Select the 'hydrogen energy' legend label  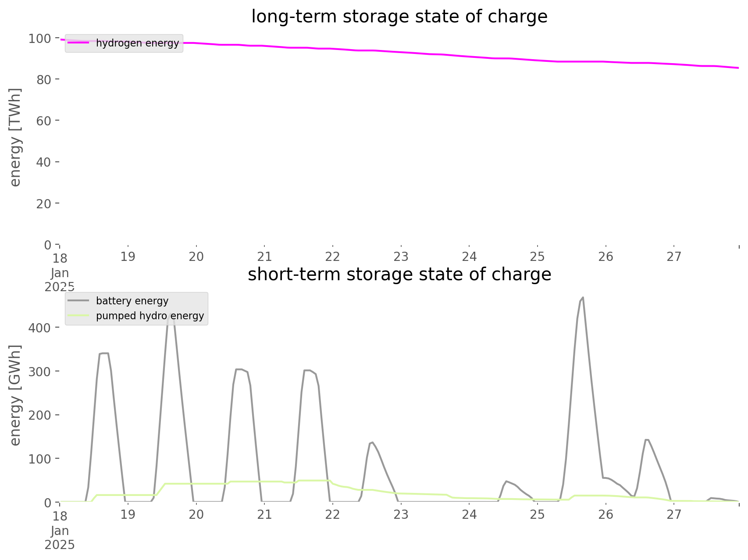tap(137, 43)
